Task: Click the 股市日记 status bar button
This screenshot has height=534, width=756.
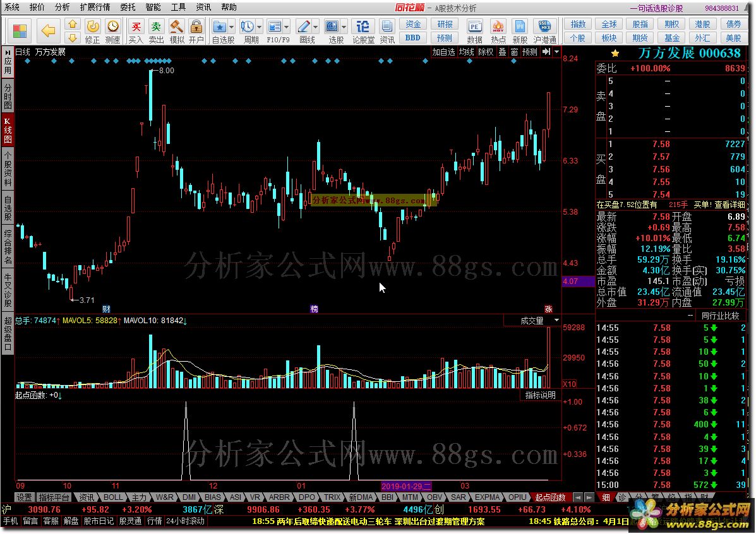Action: (x=99, y=521)
